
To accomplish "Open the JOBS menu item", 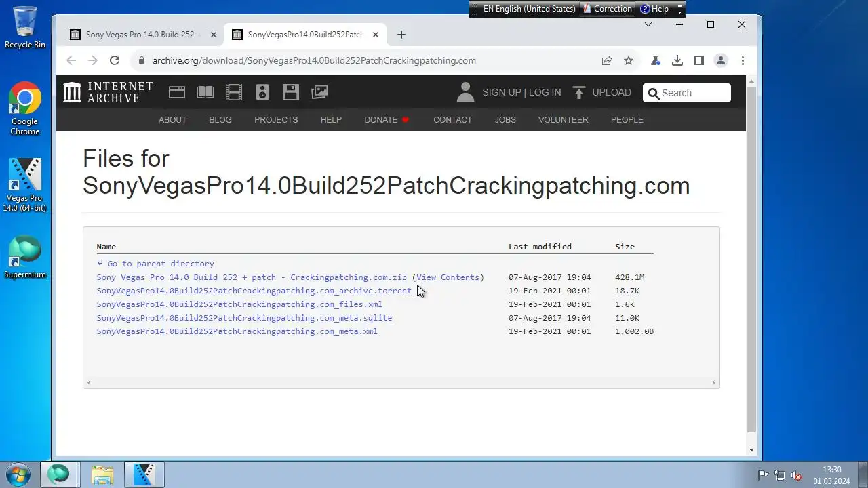I will point(505,119).
